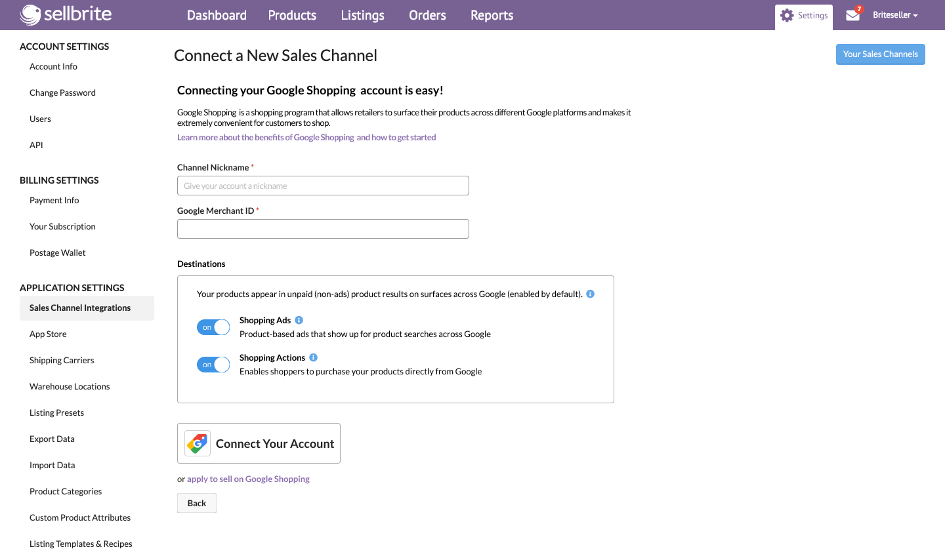945x560 pixels.
Task: Open the Orders menu
Action: 427,15
